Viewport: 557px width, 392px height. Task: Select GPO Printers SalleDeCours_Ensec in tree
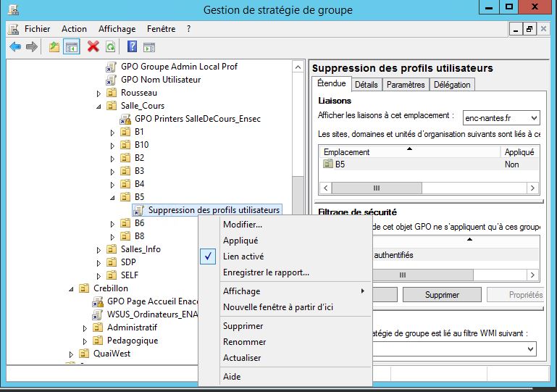pyautogui.click(x=198, y=119)
